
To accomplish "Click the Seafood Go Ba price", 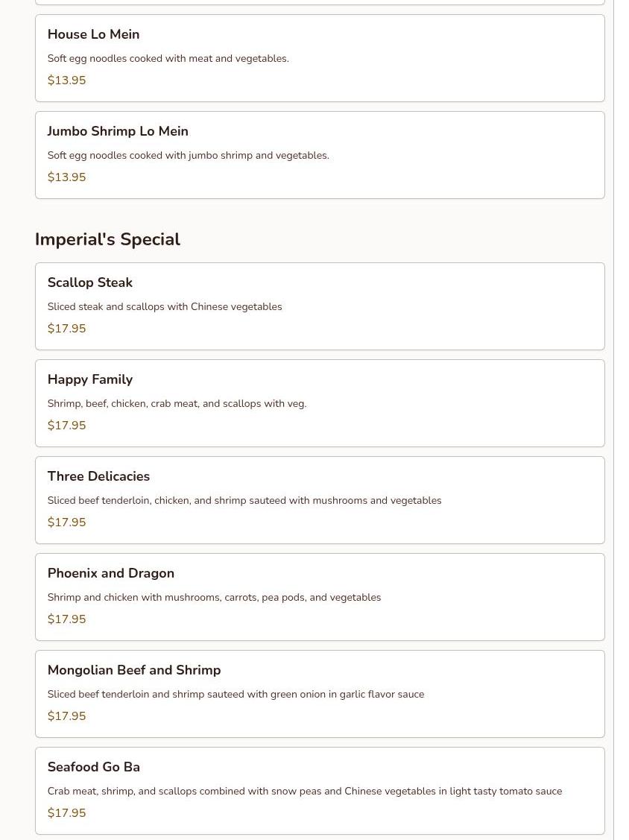I will tap(66, 813).
